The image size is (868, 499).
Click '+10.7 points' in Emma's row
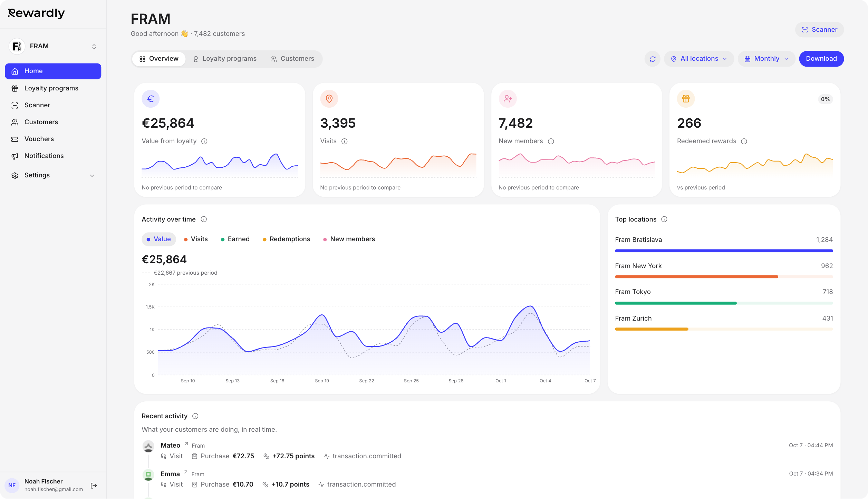(290, 485)
